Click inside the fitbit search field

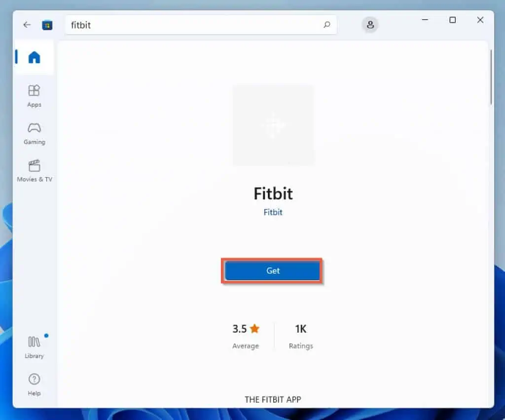tap(201, 25)
